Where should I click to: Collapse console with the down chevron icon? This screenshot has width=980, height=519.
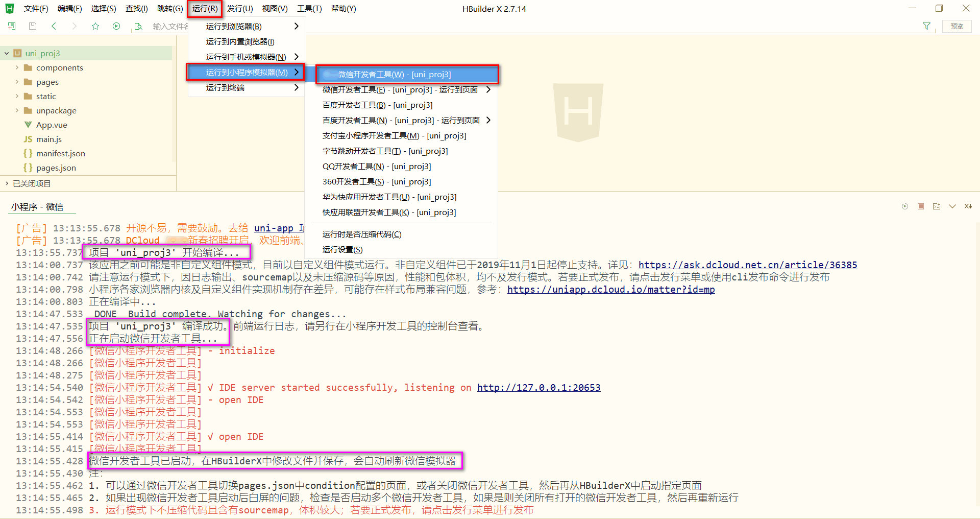[952, 206]
